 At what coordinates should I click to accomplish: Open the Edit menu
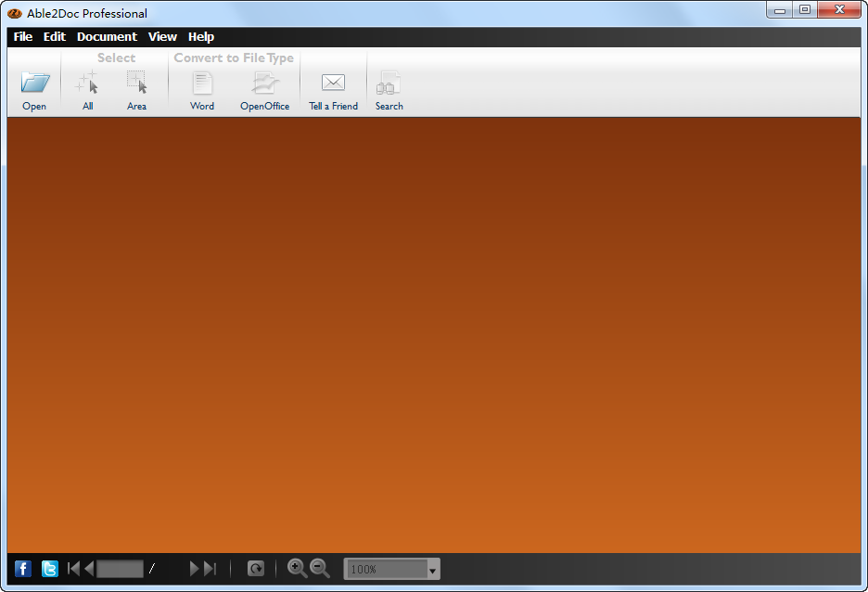click(55, 36)
